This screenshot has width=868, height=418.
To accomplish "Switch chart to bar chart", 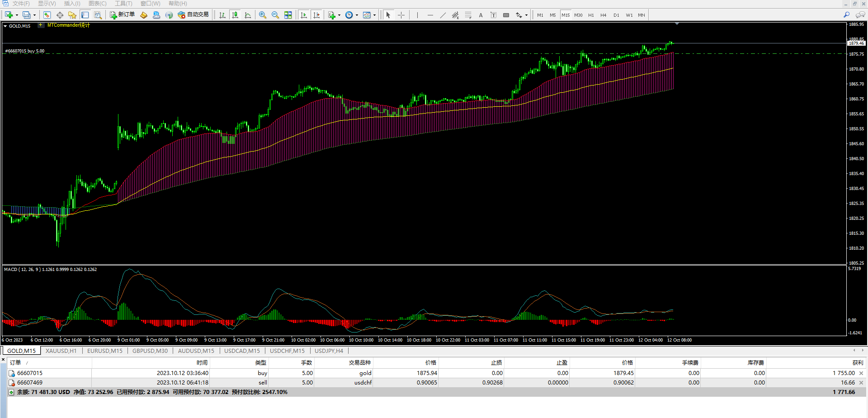I will click(222, 15).
